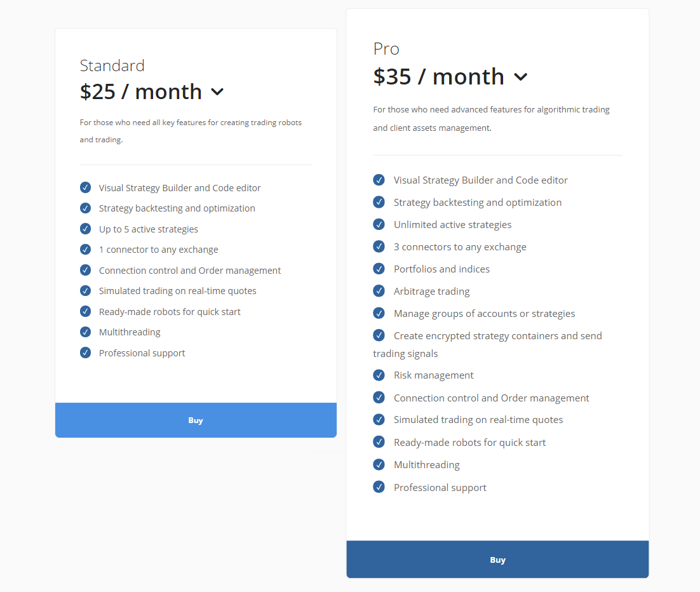Click checkmark icon beside 3 connectors to any exchange
Screen dimensions: 700x592
pyautogui.click(x=379, y=246)
